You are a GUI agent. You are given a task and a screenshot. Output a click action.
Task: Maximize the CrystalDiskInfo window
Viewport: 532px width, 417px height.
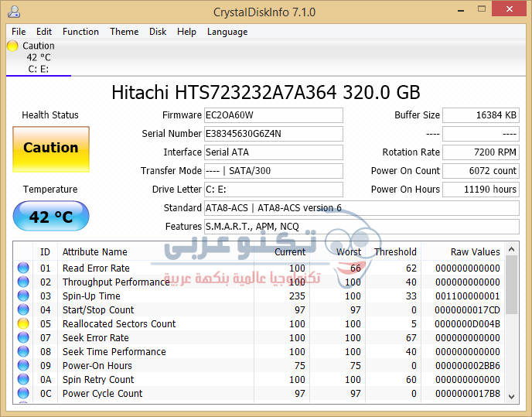click(482, 9)
